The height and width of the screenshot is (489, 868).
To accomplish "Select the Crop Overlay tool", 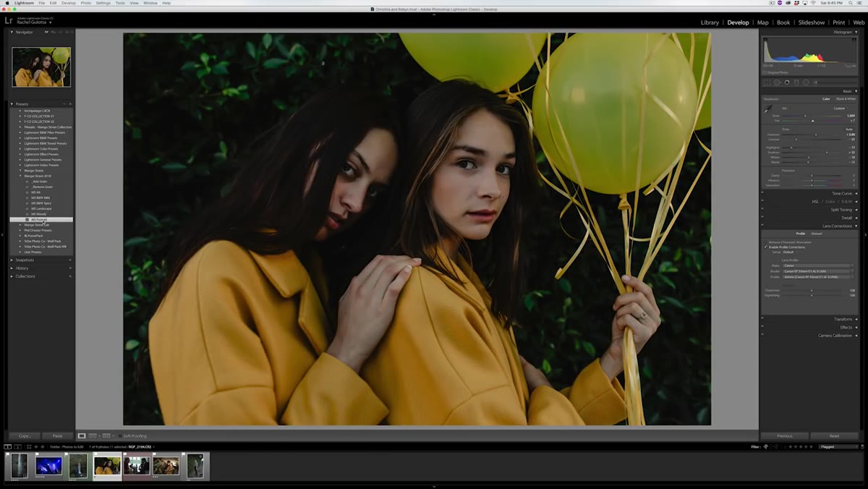I will click(768, 82).
